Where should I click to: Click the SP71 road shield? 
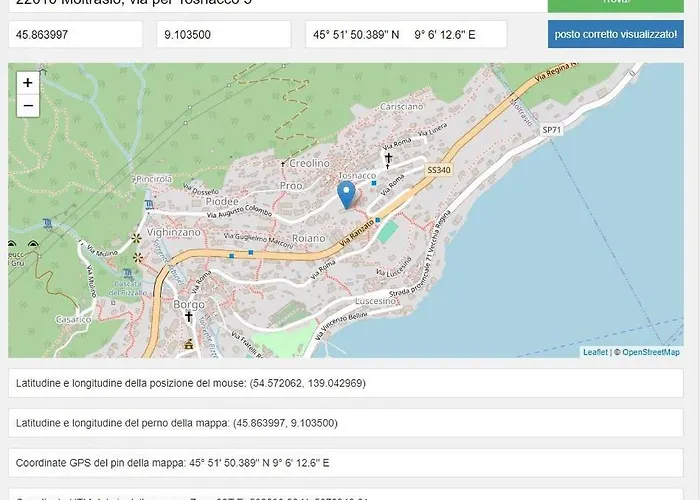[x=552, y=130]
